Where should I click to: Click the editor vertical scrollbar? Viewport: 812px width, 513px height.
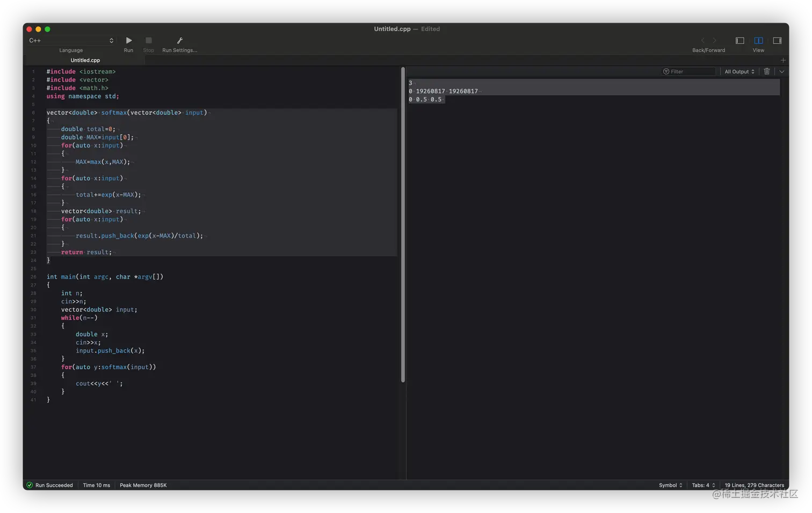point(403,224)
